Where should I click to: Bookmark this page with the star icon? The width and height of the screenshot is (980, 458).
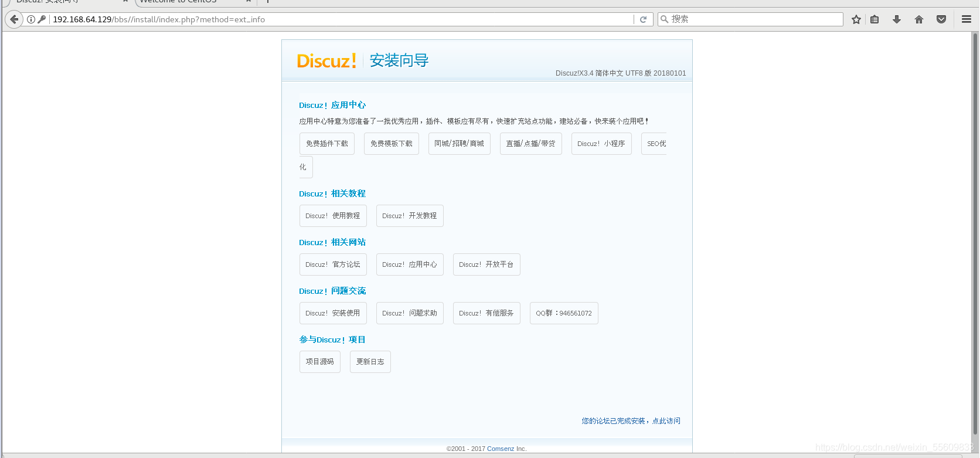[x=856, y=19]
